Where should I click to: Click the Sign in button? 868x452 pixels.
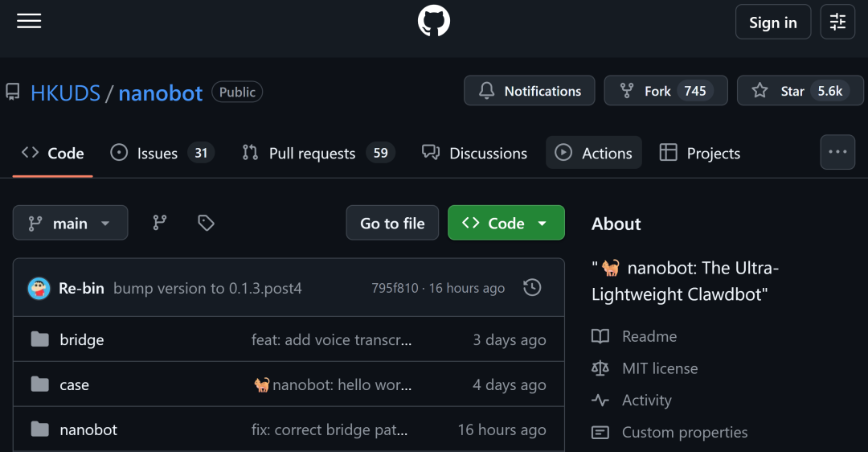pos(773,22)
